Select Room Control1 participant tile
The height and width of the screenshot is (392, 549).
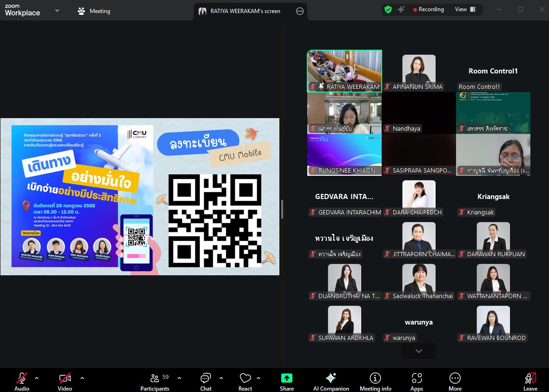pos(493,71)
